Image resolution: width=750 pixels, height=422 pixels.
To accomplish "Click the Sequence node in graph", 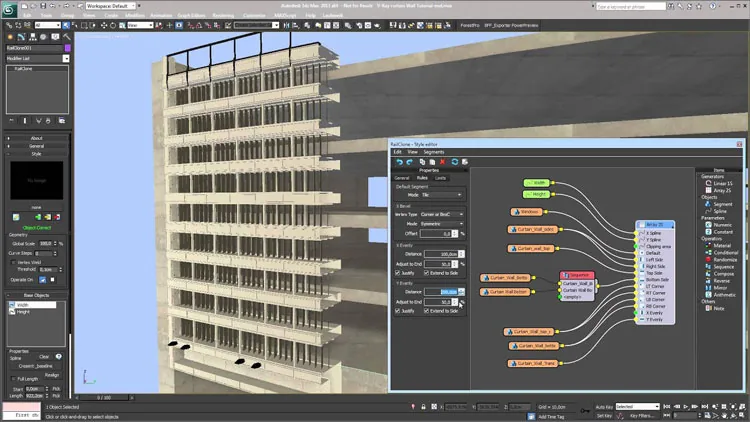I will click(x=577, y=275).
